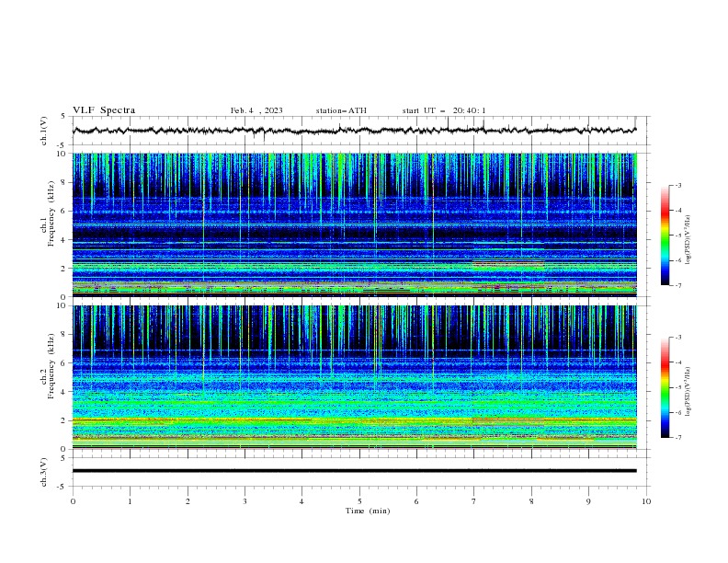The height and width of the screenshot is (563, 728).
Task: Click the "8" kHz tick on ch.2 frequency axis
Action: (x=64, y=334)
